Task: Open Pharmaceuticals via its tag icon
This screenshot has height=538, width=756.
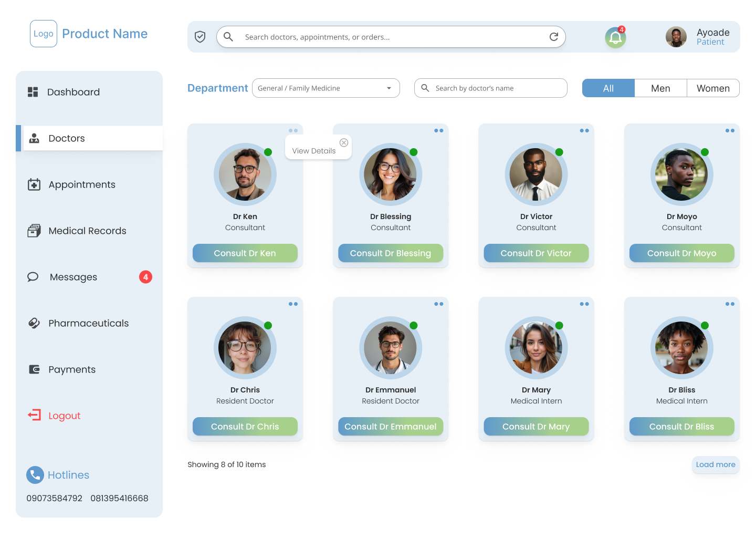Action: tap(34, 323)
